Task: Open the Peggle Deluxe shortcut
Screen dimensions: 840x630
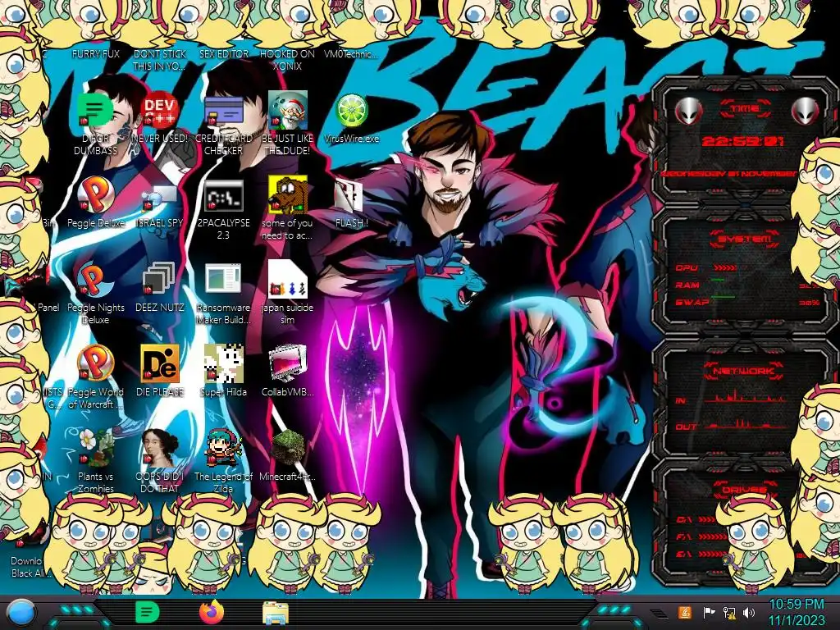Action: [x=95, y=195]
